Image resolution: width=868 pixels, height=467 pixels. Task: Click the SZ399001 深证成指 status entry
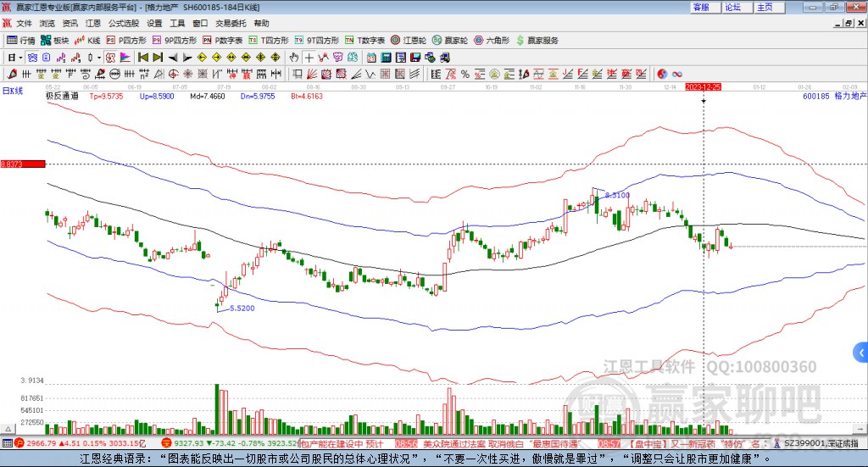tap(816, 443)
